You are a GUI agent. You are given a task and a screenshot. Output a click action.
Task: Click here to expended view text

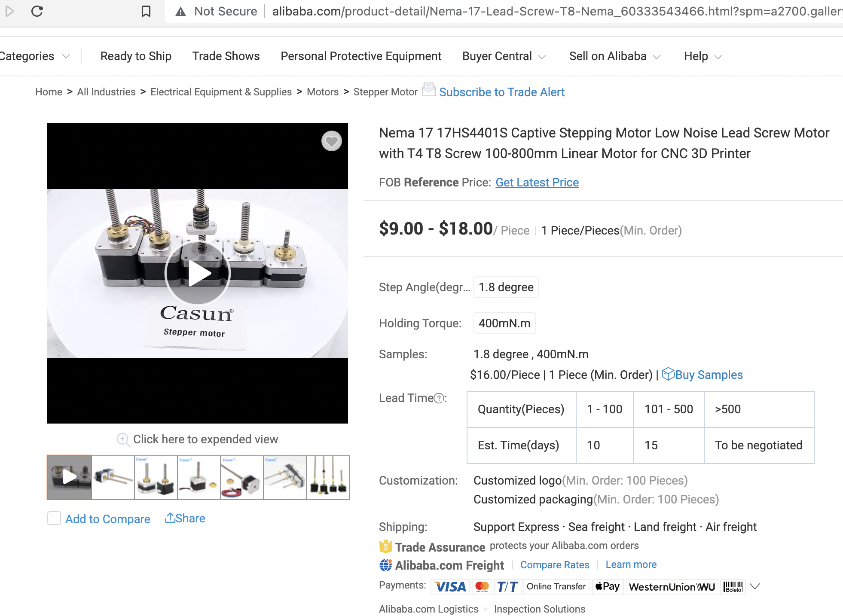[x=206, y=439]
